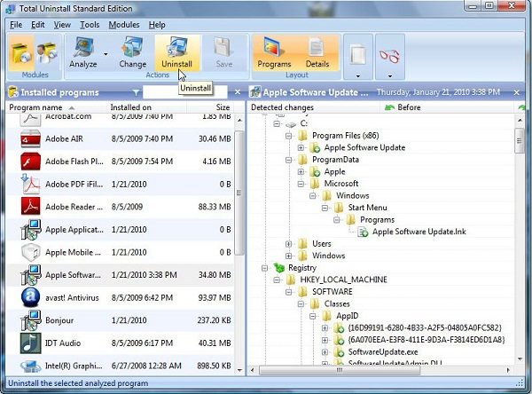
Task: Select the Apple Software Update.lnk file
Action: 419,232
